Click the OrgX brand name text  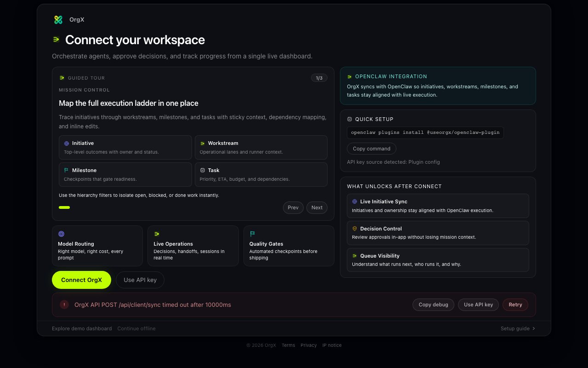(77, 19)
